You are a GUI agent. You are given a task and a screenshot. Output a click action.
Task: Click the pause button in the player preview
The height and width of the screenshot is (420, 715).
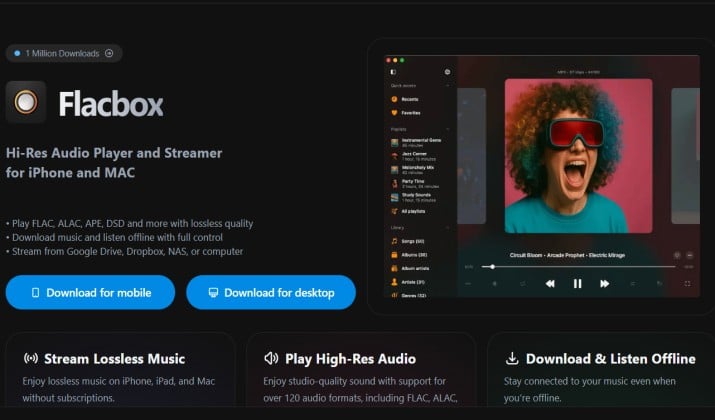pos(577,284)
